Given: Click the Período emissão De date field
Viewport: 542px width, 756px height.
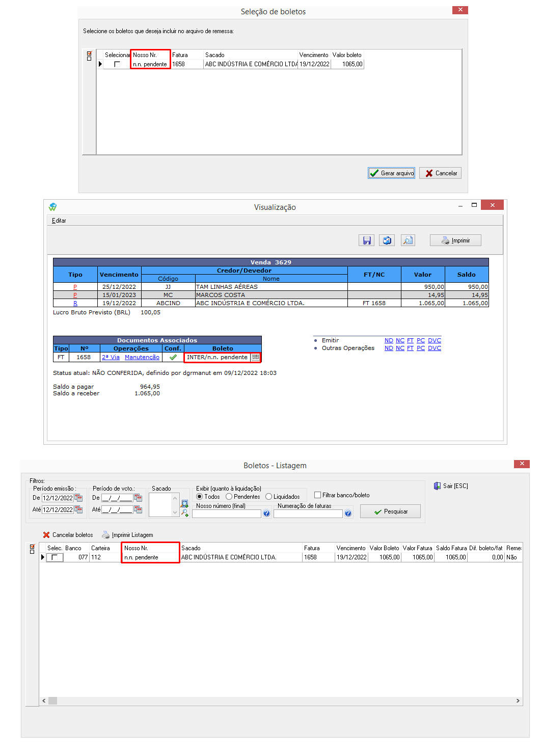Looking at the screenshot, I should tap(58, 498).
